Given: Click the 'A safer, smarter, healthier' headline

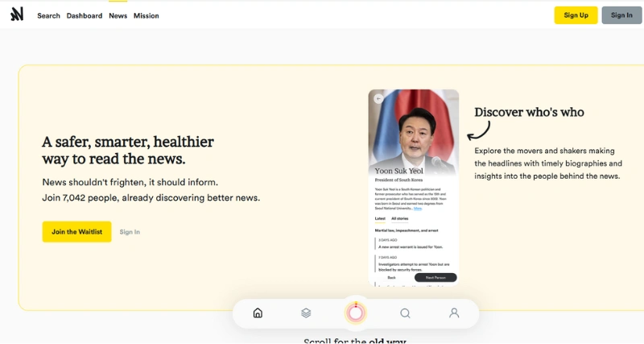Looking at the screenshot, I should coord(128,150).
